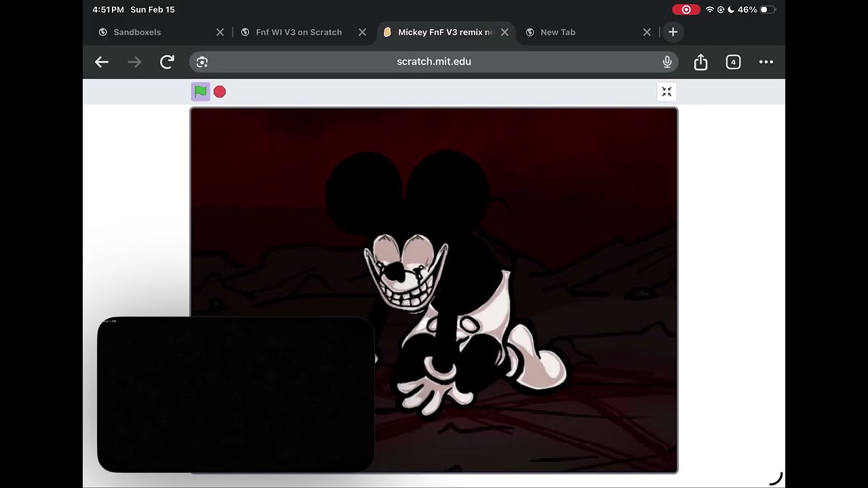Select the Mickey FnF V3 remix tab
Screen dimensions: 868x488
445,32
